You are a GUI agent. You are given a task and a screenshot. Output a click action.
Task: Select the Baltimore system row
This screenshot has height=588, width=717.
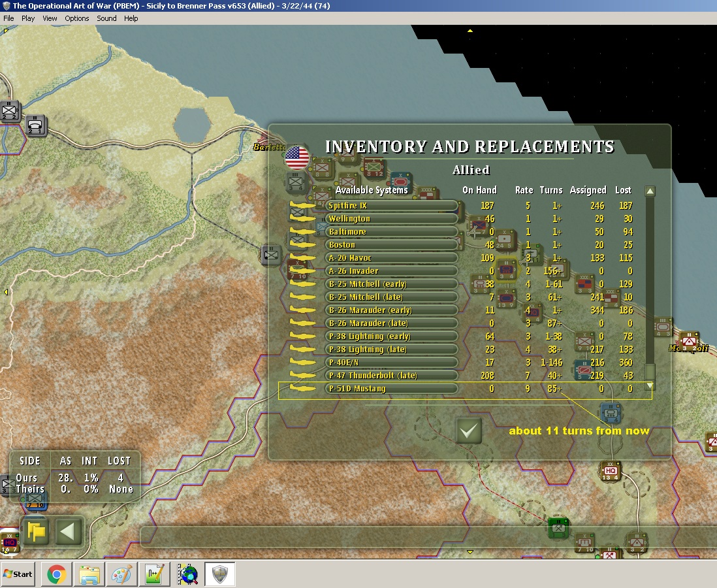click(391, 232)
